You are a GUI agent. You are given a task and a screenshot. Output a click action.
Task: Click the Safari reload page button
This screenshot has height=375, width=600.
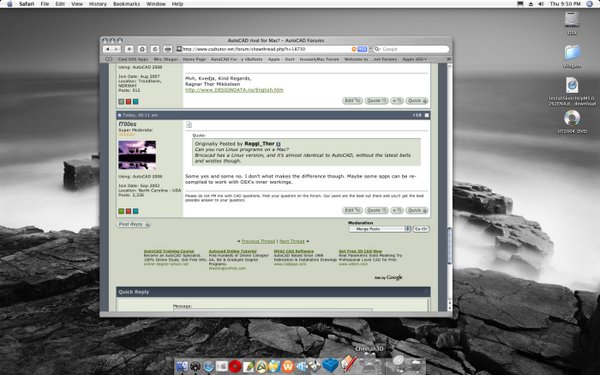155,49
